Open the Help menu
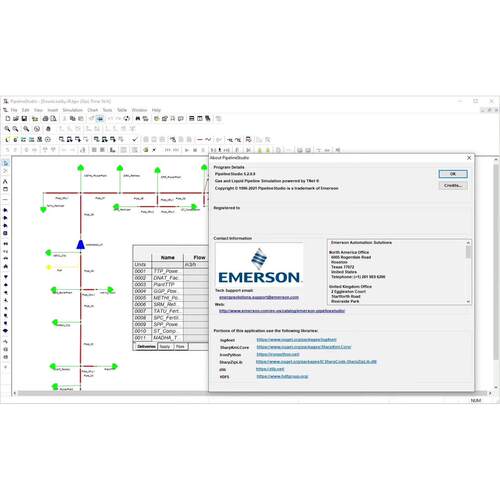 [156, 110]
